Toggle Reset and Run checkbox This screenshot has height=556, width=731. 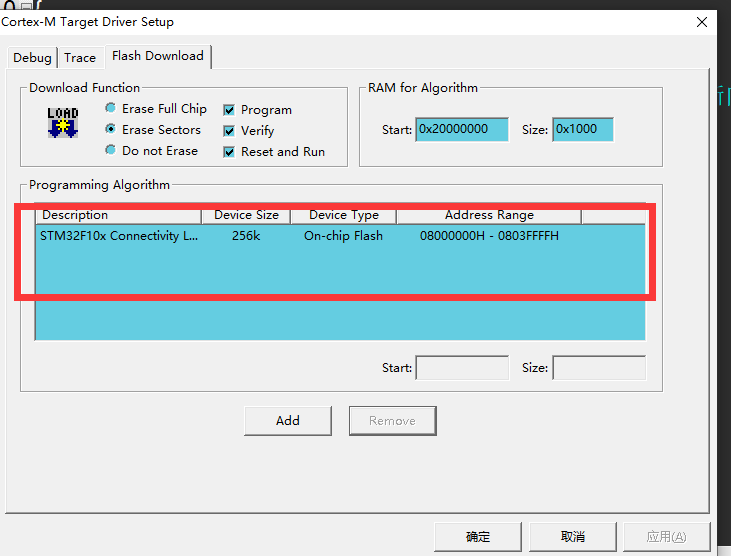(x=229, y=152)
